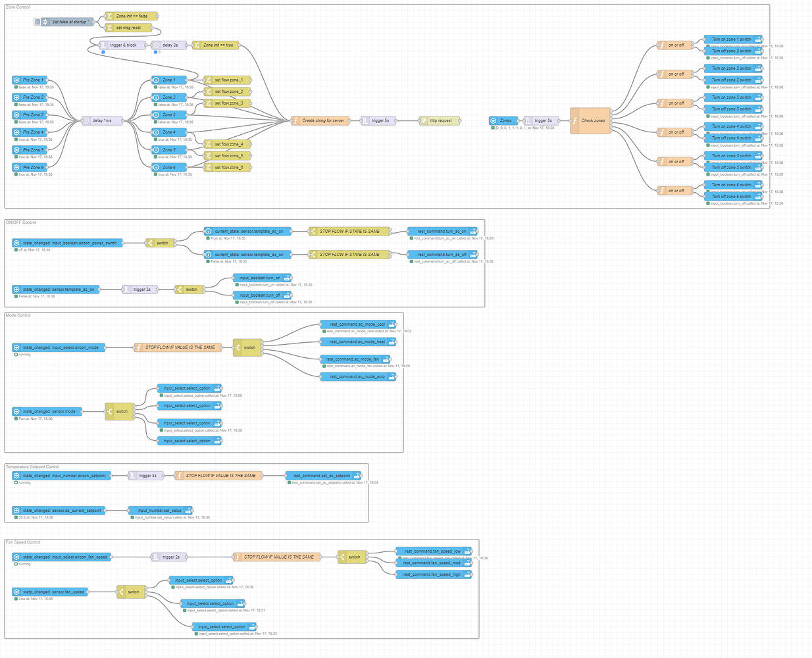Screen dimensions: 812x658
Task: Click the function icon on Create string for server
Action: [x=295, y=120]
